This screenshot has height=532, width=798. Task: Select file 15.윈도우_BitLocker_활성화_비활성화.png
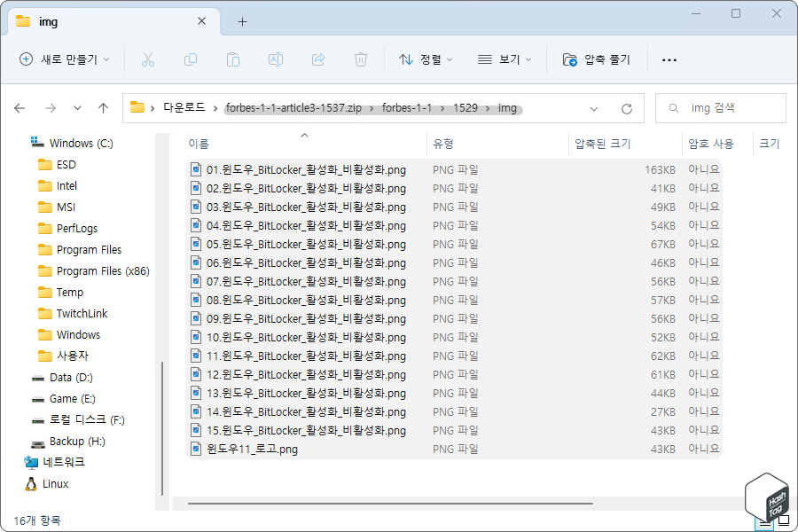pos(455,430)
